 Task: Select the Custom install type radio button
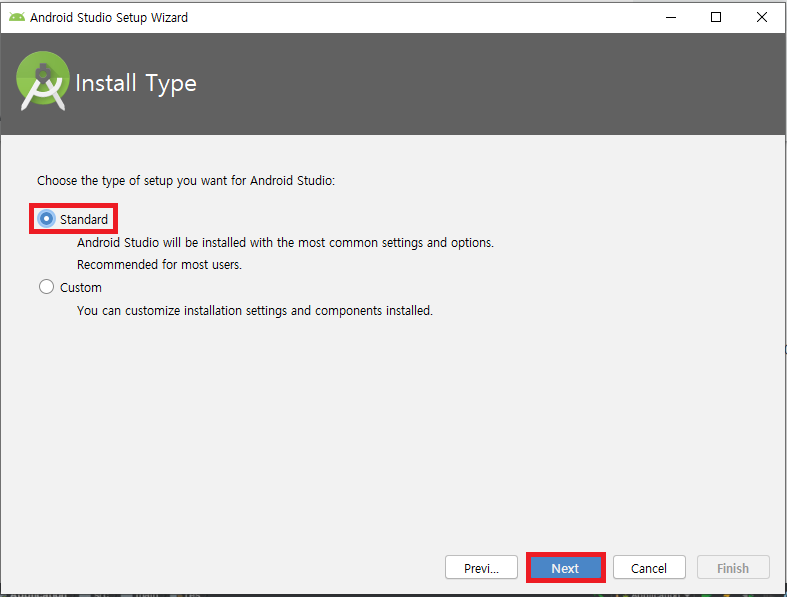click(46, 287)
